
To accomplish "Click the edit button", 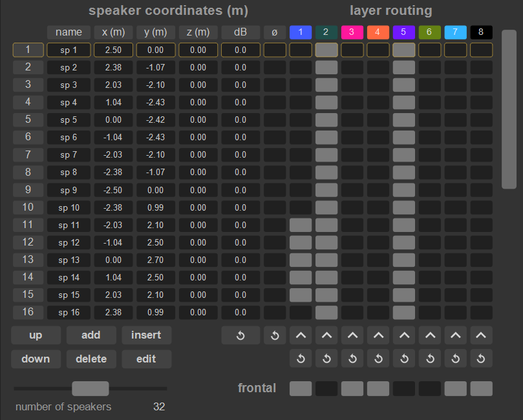I will pyautogui.click(x=146, y=359).
